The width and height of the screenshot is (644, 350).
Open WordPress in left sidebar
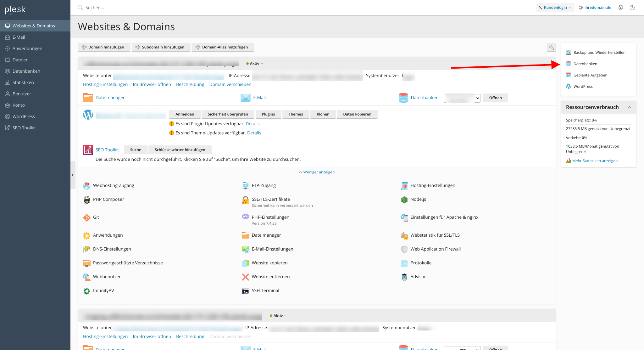[35, 116]
